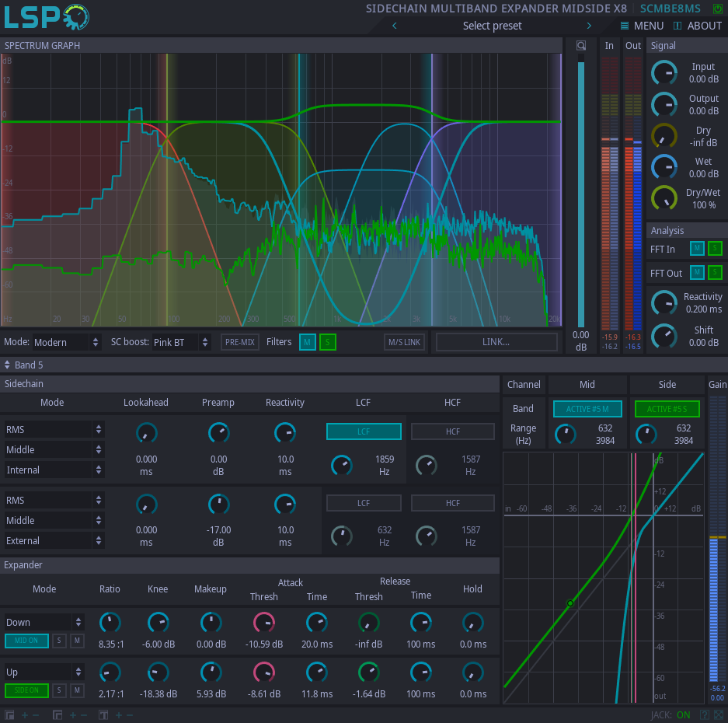This screenshot has width=728, height=723.
Task: Click the Input gain knob
Action: pyautogui.click(x=664, y=73)
